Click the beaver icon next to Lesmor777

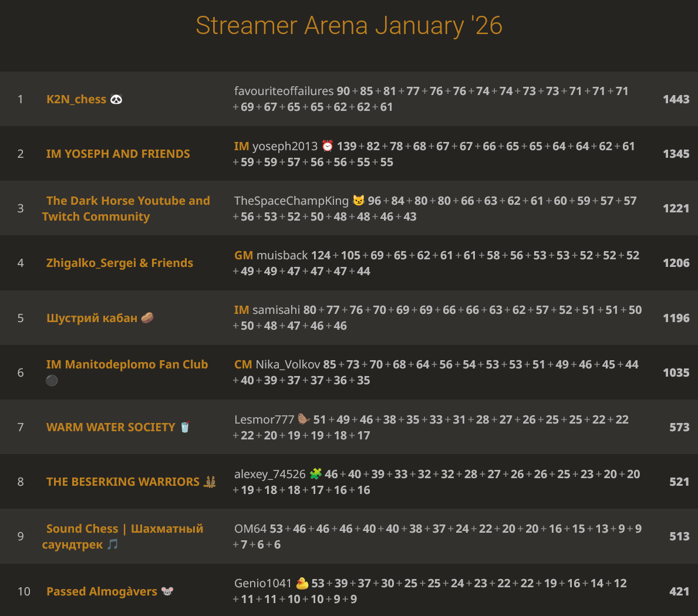coord(304,419)
